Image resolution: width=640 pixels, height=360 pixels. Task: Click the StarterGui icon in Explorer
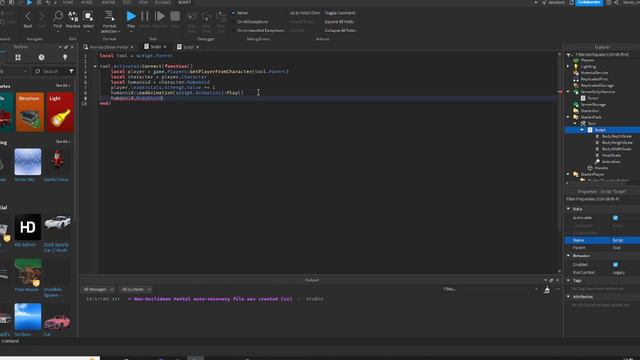click(x=576, y=111)
